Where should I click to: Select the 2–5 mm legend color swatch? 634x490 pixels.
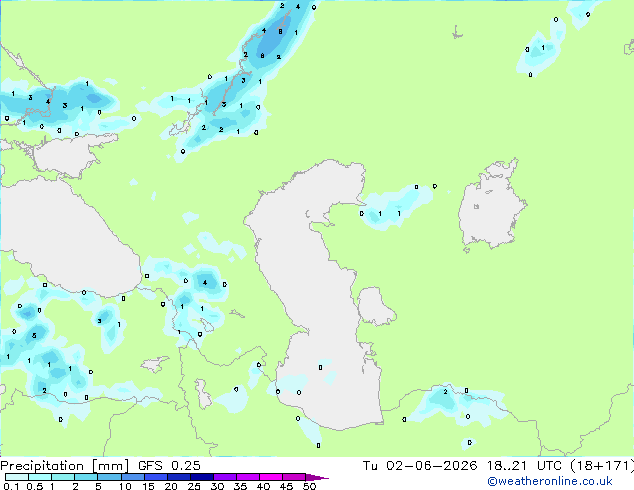pyautogui.click(x=86, y=477)
